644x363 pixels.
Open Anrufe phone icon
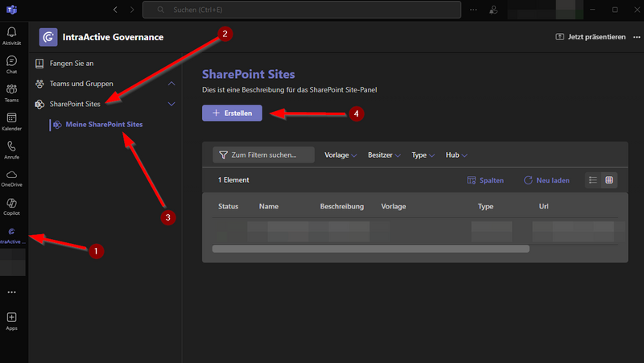point(11,150)
